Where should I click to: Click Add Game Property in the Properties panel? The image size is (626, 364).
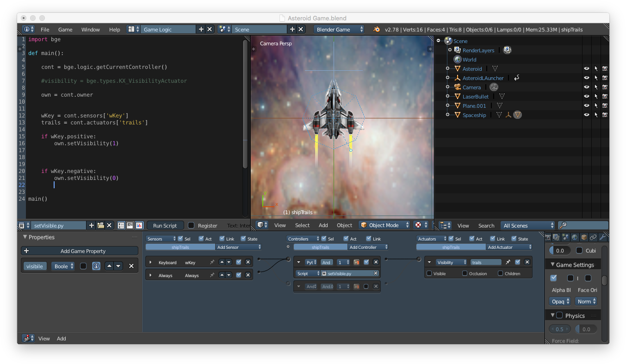click(x=79, y=250)
